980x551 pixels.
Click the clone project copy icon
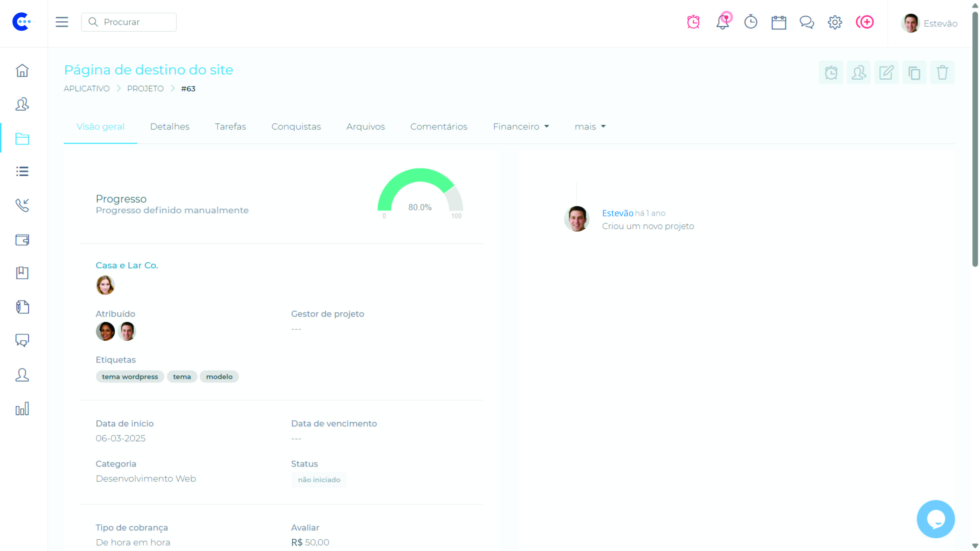[914, 73]
